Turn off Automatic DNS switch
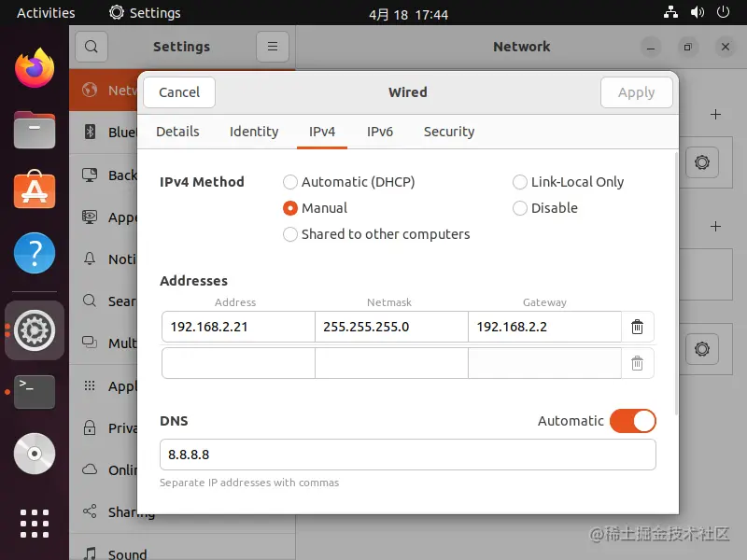The width and height of the screenshot is (747, 560). 632,421
